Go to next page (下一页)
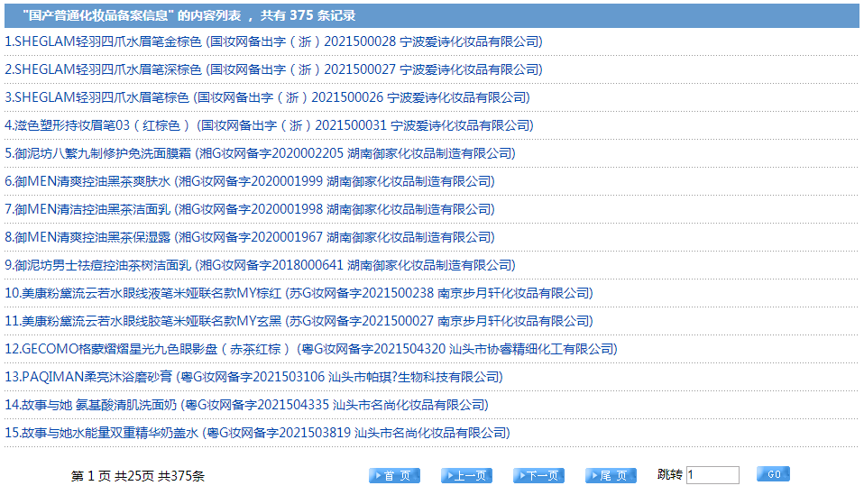 tap(538, 475)
